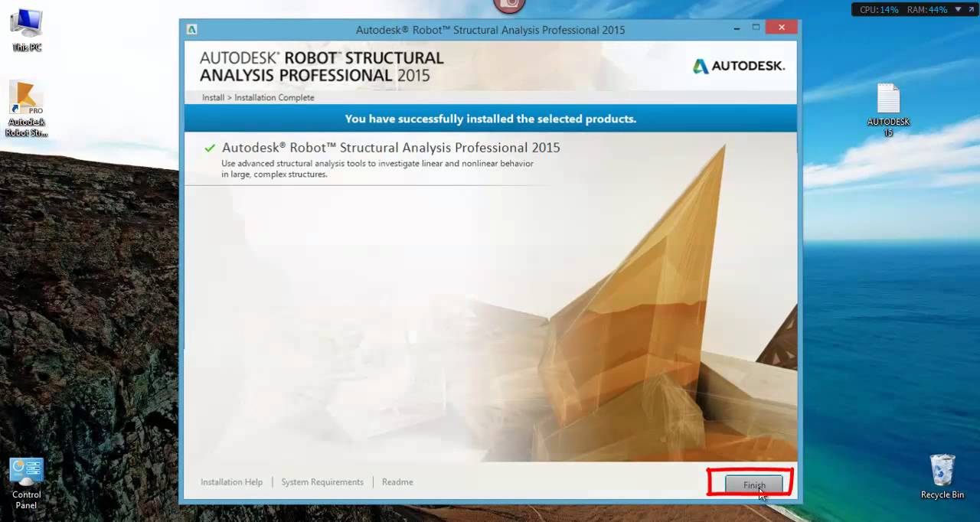Click the Autodesk logo in header

click(x=739, y=67)
